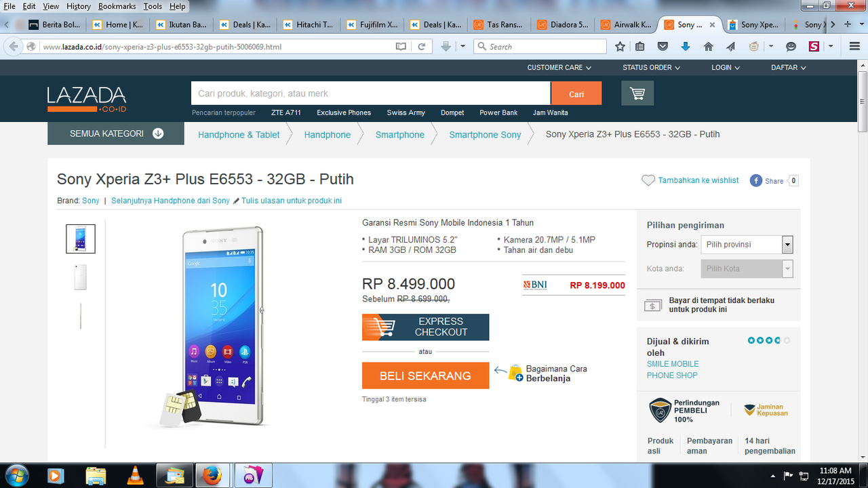Click EXPRESS CHECKOUT button

[x=425, y=327]
